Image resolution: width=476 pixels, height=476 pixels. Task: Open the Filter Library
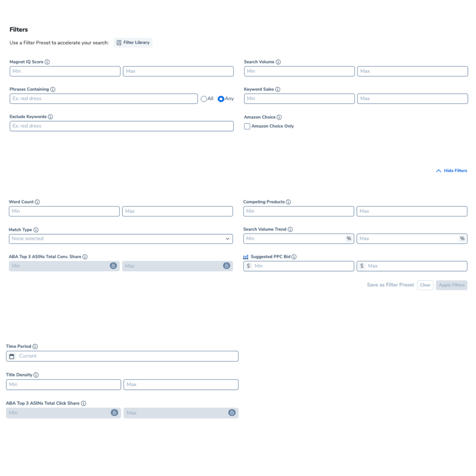point(133,42)
